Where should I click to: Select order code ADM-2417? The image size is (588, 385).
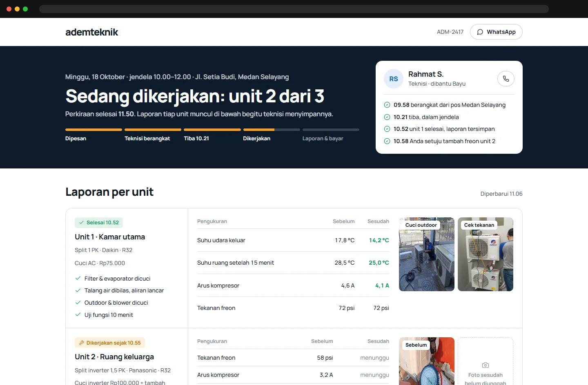(x=450, y=32)
